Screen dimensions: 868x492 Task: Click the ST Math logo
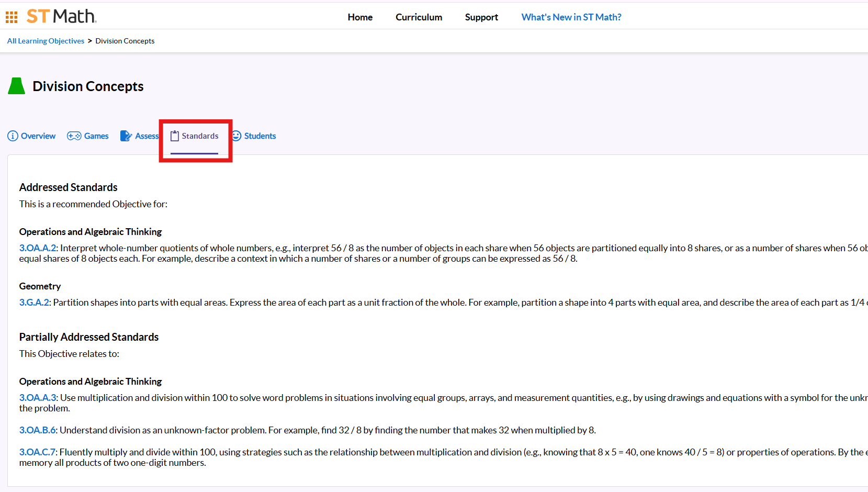tap(62, 17)
